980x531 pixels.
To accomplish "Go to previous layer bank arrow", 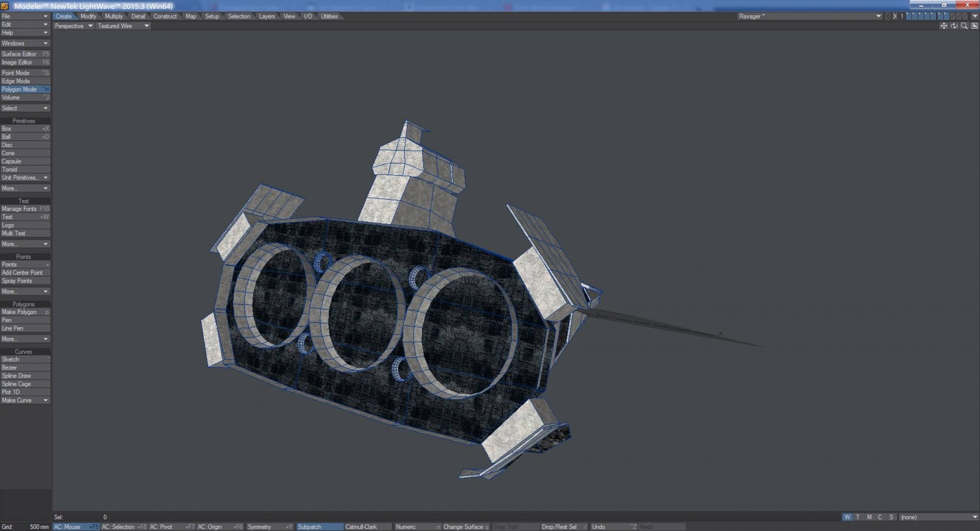I will (x=888, y=17).
